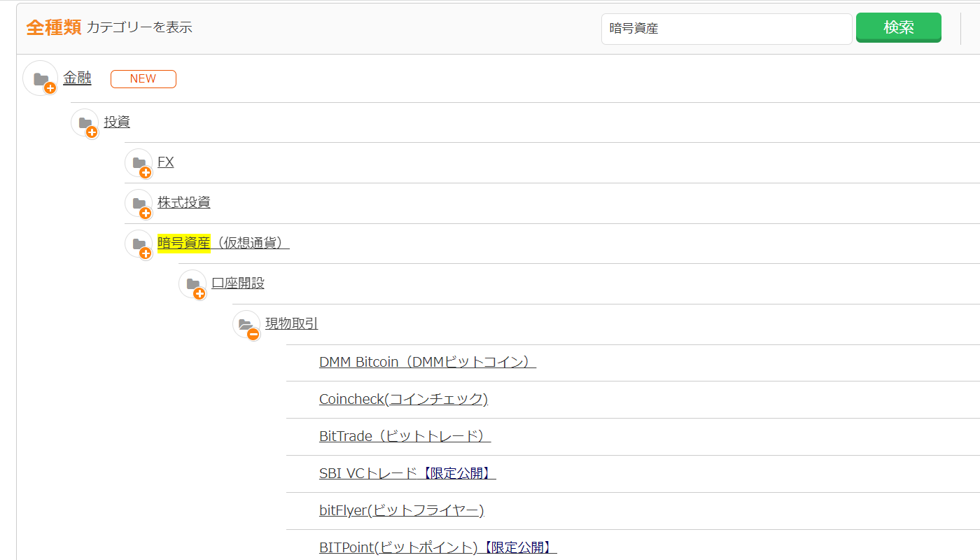Click the 全種類 カテゴリーを表示 heading

[109, 27]
